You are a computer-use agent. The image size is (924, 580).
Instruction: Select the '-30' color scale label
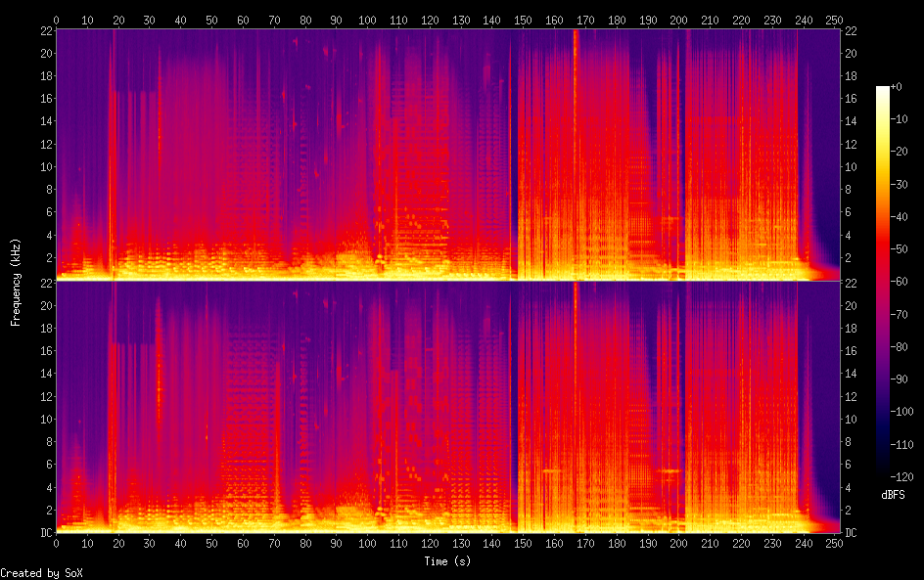tap(900, 184)
